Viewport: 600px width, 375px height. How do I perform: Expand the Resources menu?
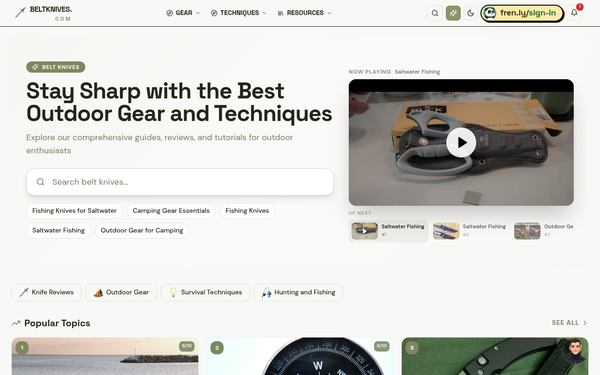[x=304, y=13]
